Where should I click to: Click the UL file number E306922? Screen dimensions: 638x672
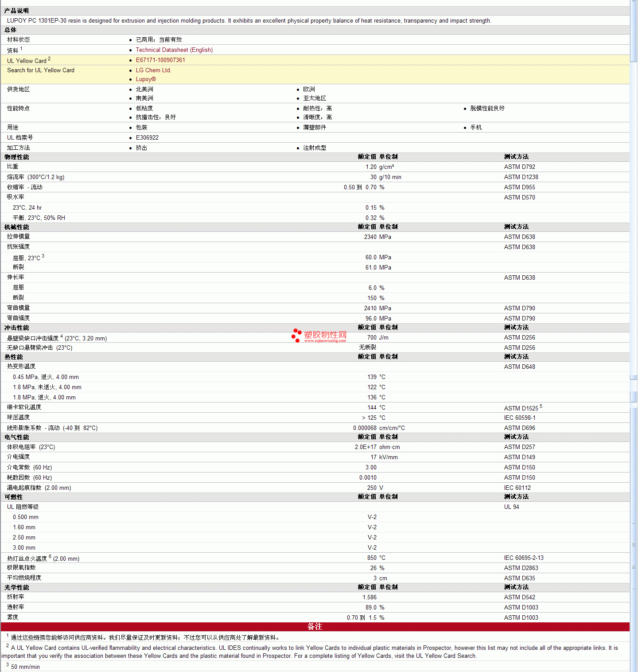(x=147, y=138)
